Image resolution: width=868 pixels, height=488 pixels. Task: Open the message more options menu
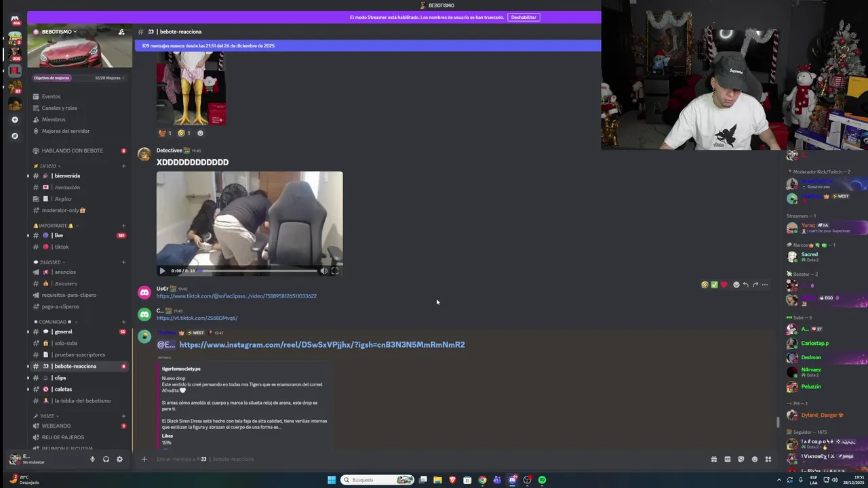[x=765, y=285]
